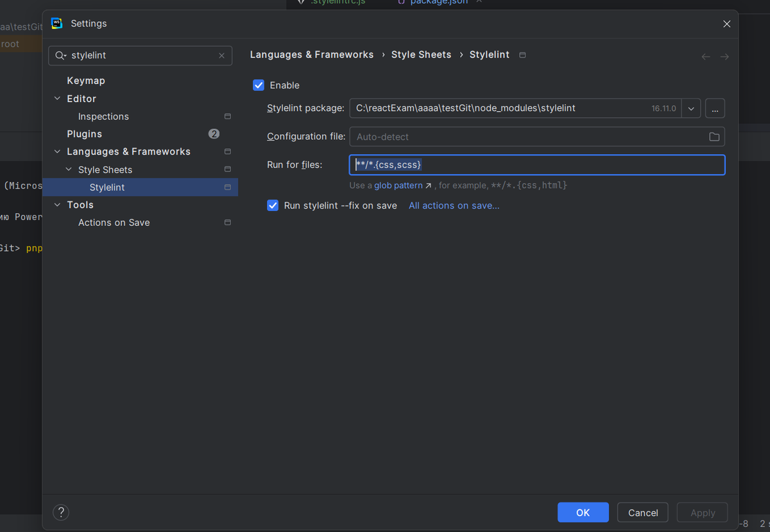The width and height of the screenshot is (770, 532).
Task: Select Keymap in settings tree
Action: point(86,81)
